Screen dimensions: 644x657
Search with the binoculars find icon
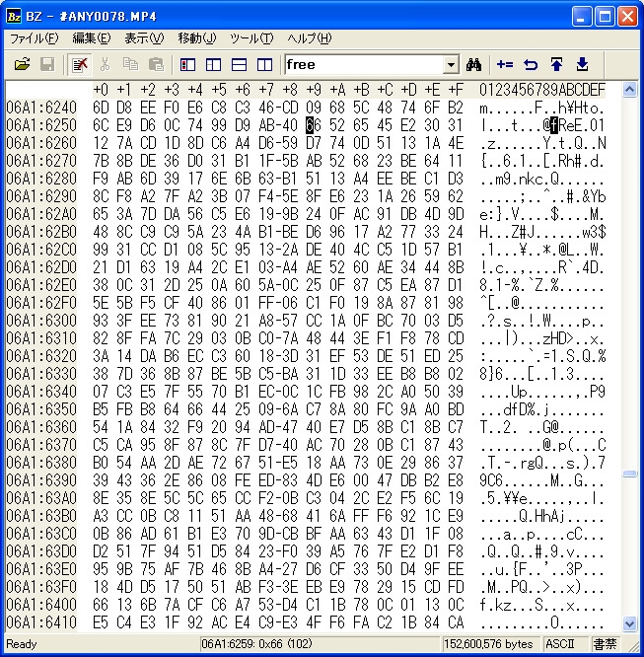pos(473,64)
